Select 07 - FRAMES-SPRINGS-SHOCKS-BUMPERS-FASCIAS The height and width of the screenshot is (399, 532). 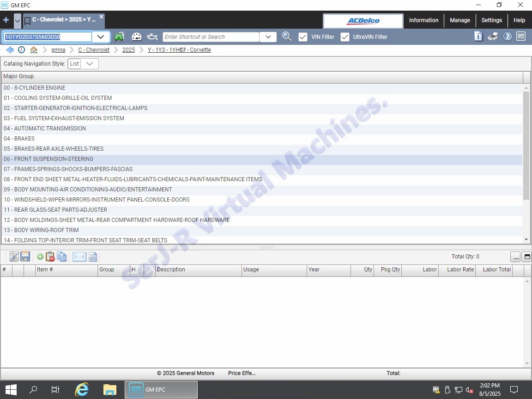tap(261, 169)
